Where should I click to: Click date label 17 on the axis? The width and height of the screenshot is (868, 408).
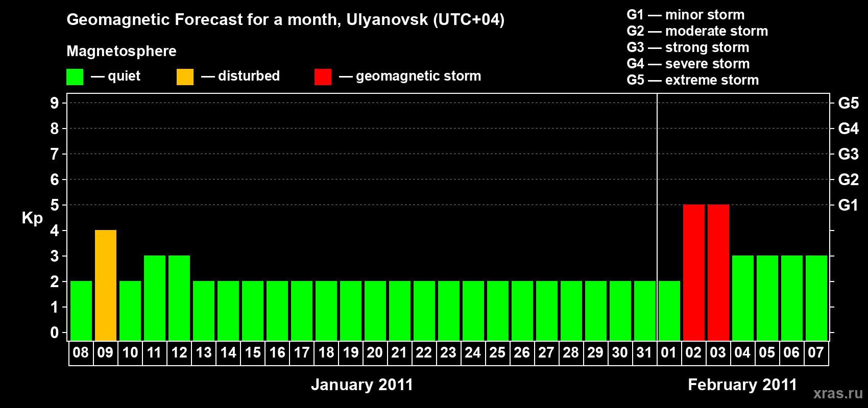pos(302,352)
